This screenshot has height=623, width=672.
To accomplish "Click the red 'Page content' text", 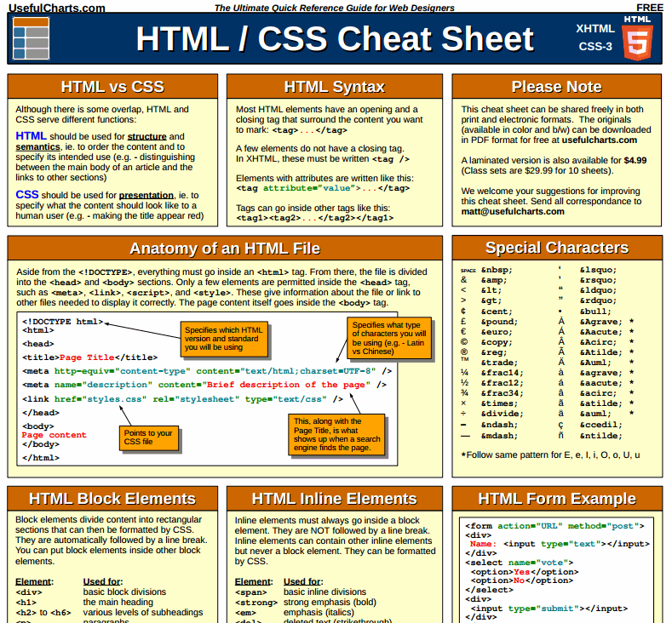I will (x=54, y=435).
